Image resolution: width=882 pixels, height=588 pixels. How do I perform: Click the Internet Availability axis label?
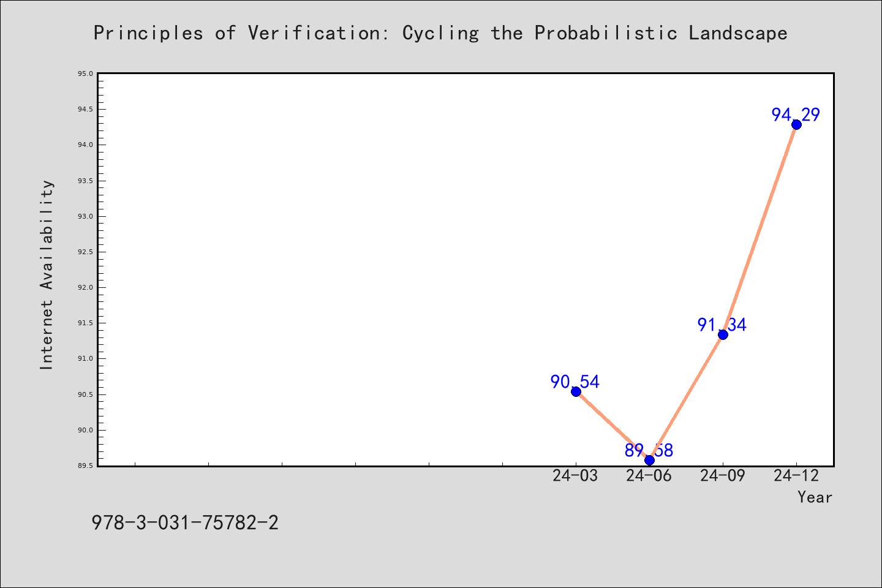(47, 274)
